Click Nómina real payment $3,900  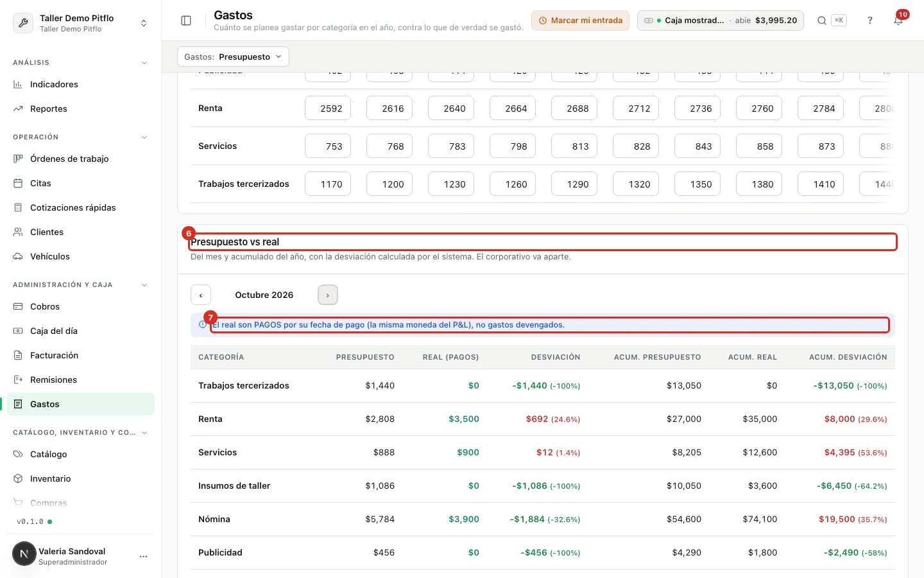(464, 519)
